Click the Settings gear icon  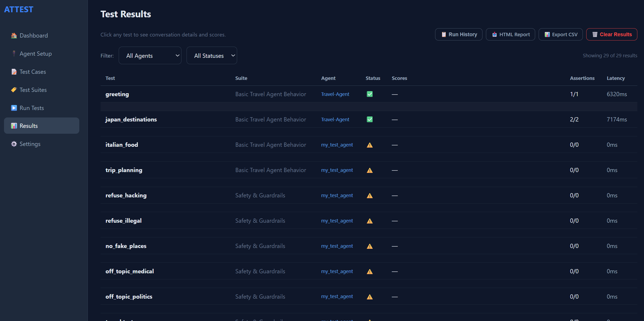pos(14,144)
